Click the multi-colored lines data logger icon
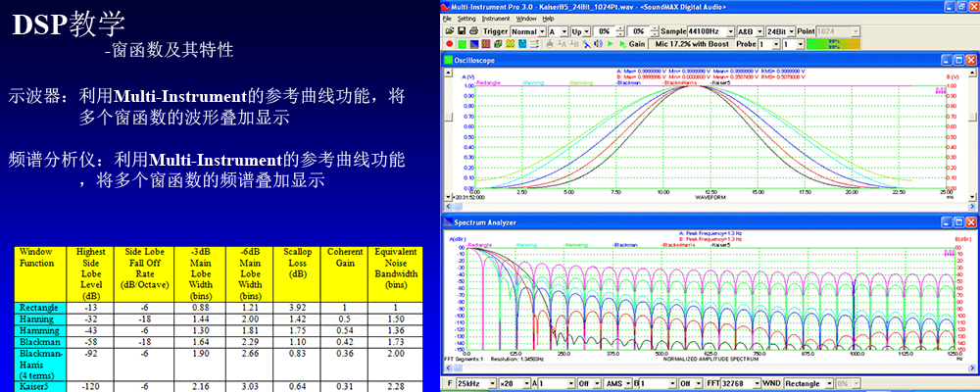This screenshot has width=980, height=392. point(534,44)
